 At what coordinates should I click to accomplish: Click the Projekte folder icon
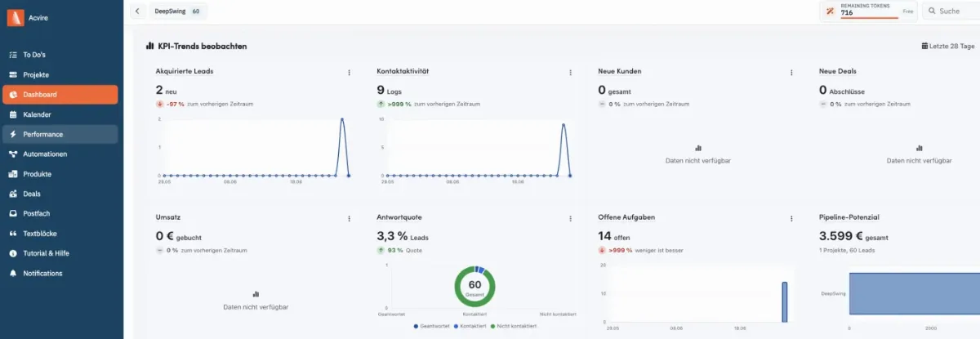pyautogui.click(x=13, y=74)
